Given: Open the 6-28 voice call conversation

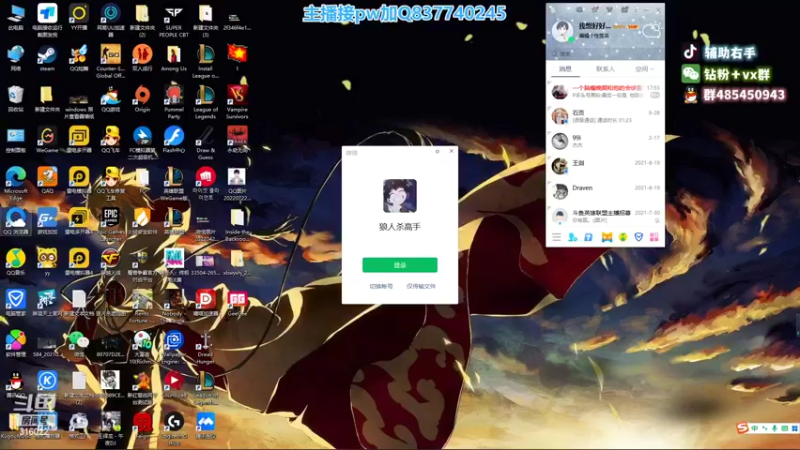Looking at the screenshot, I should pyautogui.click(x=605, y=116).
